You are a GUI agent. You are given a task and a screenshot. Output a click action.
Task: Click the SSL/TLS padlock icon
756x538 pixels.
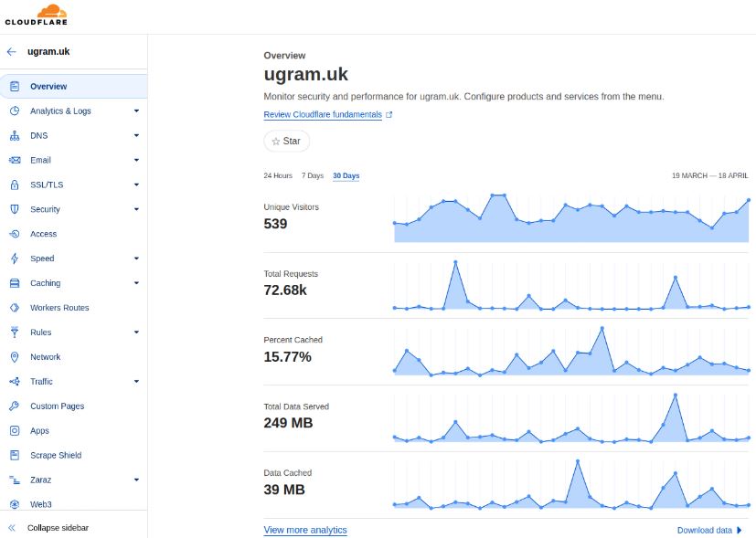pos(15,185)
